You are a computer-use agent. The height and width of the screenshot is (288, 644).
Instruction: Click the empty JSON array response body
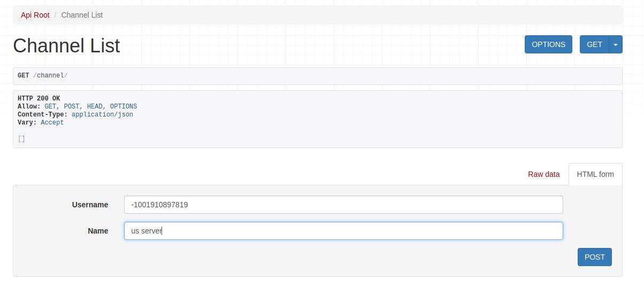click(21, 139)
